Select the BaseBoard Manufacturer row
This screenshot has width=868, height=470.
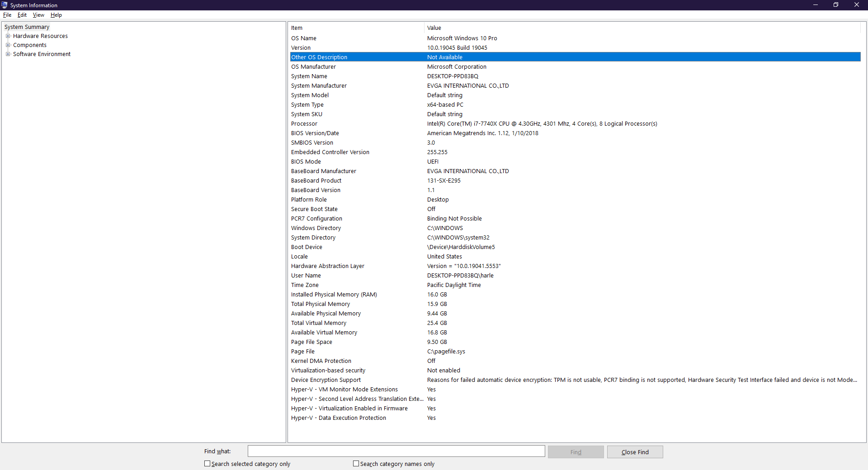[575, 171]
